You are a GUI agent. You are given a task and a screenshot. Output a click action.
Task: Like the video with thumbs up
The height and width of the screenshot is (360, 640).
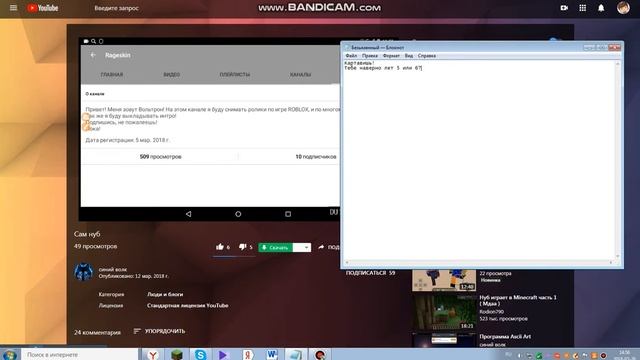(220, 247)
